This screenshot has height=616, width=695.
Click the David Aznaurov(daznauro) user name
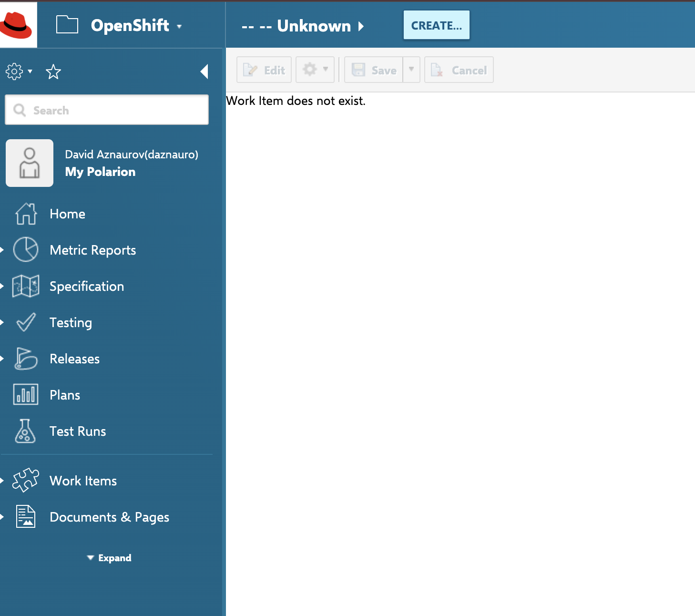click(x=132, y=154)
